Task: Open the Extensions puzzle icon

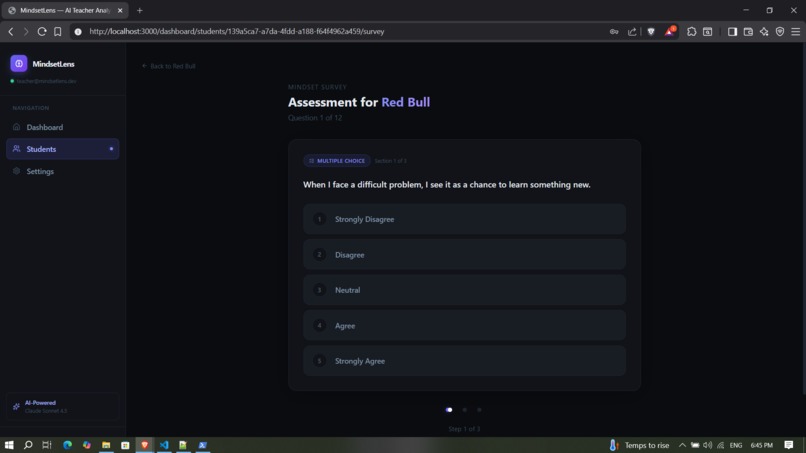Action: pyautogui.click(x=691, y=31)
